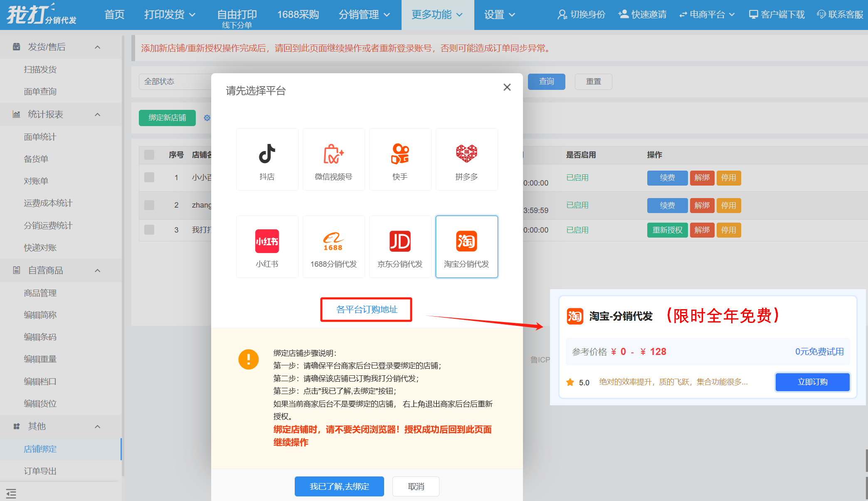Open the 更多功能 dropdown menu

437,15
